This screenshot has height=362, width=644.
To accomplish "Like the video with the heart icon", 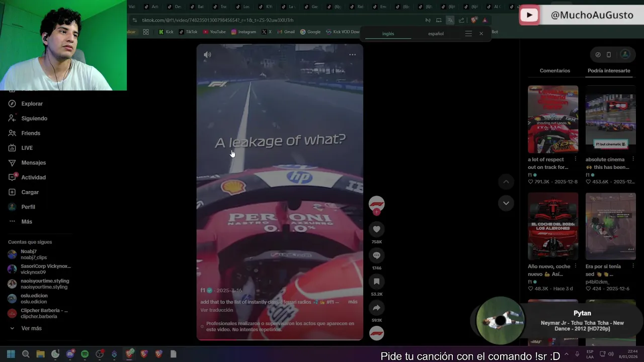I will tap(376, 229).
